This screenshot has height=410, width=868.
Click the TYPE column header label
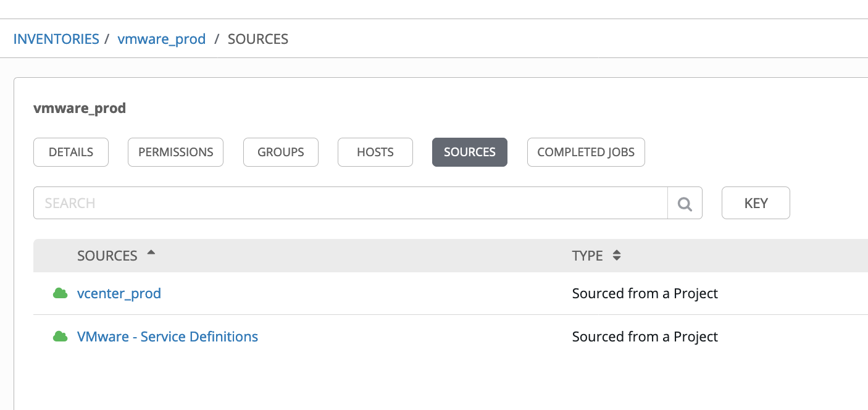tap(588, 256)
